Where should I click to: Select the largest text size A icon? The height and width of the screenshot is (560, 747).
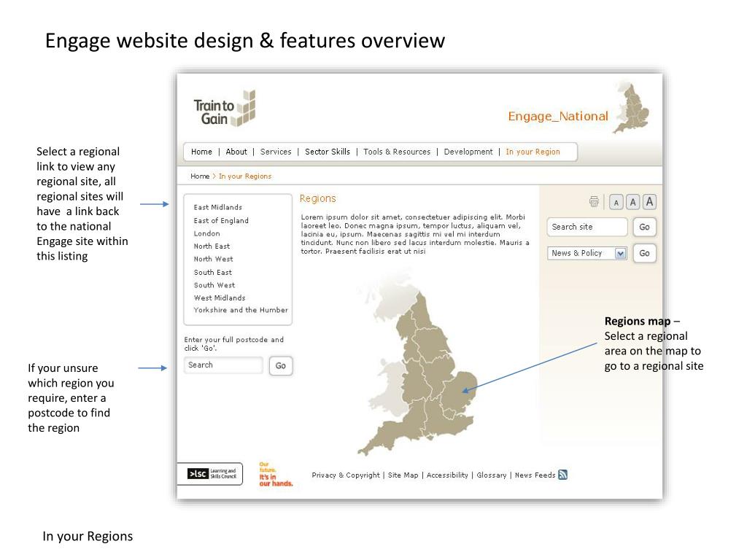click(649, 202)
